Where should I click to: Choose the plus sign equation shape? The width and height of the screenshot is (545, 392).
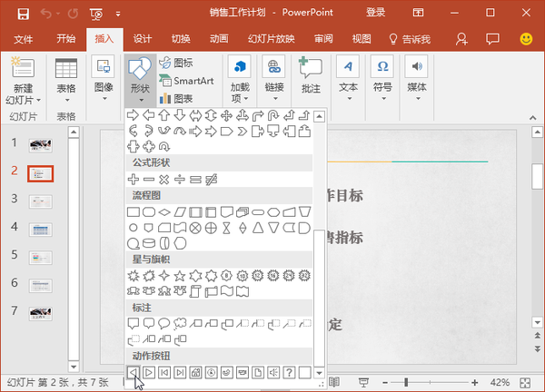click(x=134, y=180)
